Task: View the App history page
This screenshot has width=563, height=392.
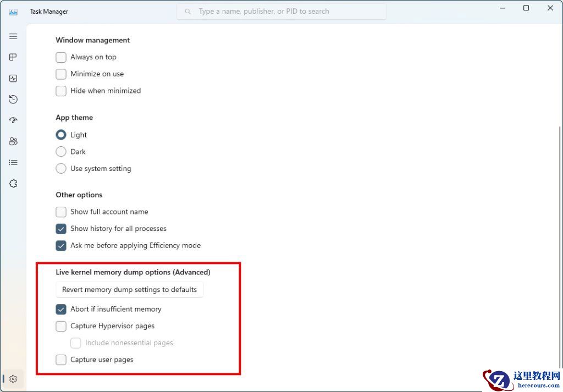Action: tap(13, 99)
